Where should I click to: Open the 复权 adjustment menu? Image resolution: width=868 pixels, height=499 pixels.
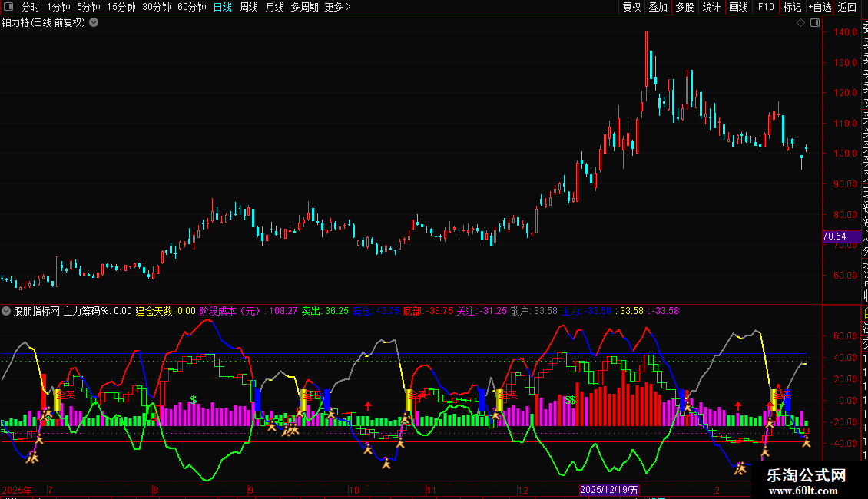coord(631,7)
